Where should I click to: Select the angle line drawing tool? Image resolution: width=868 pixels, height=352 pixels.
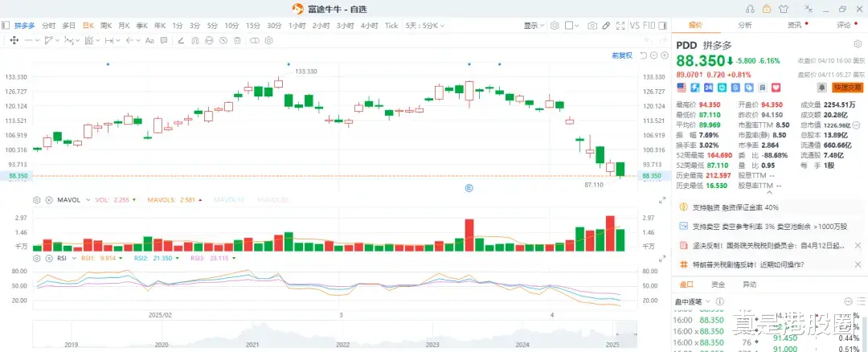tap(181, 40)
